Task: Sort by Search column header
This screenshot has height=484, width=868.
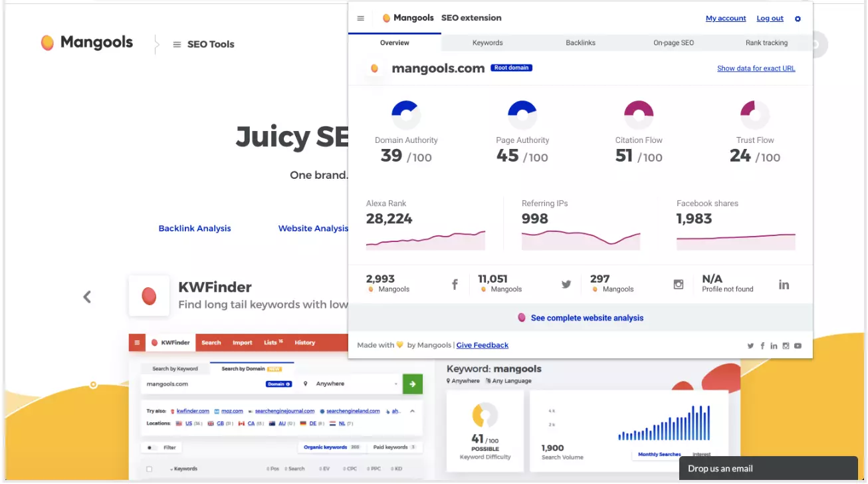Action: pos(295,469)
